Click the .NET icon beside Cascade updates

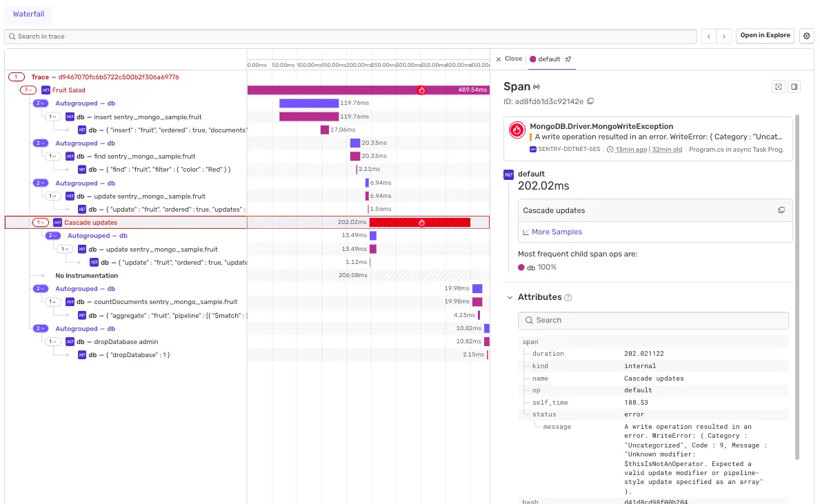tap(57, 223)
